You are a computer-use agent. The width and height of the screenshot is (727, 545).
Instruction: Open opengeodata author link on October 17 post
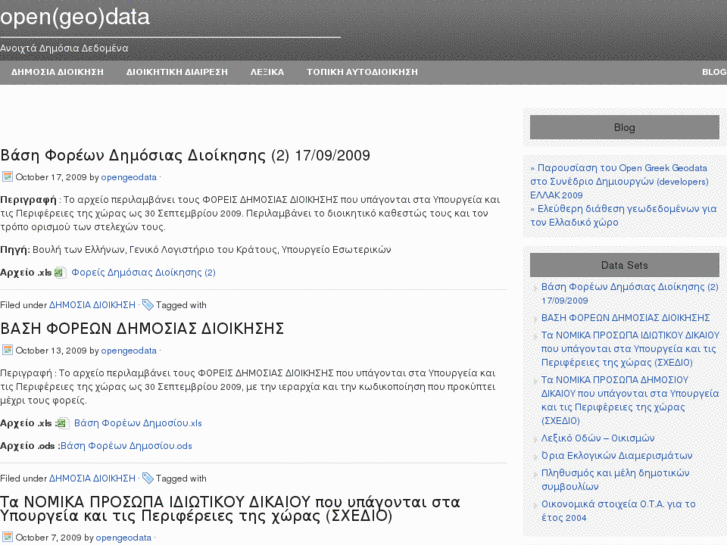pyautogui.click(x=129, y=177)
